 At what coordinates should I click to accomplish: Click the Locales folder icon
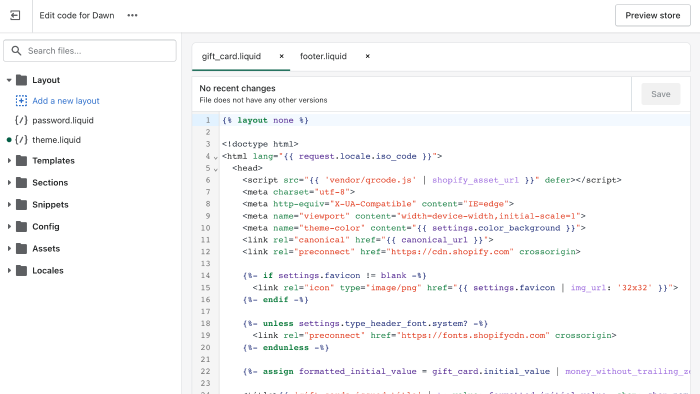pos(21,270)
